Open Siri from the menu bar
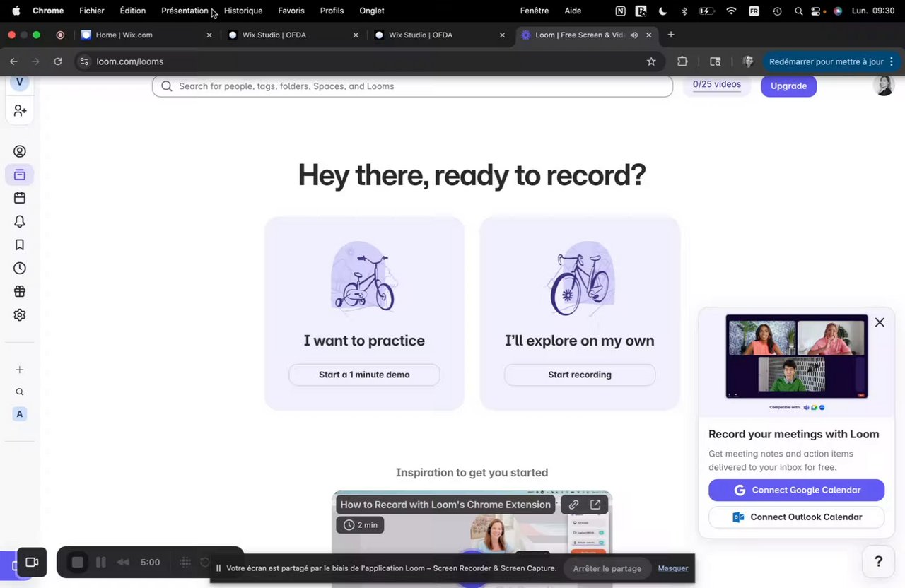This screenshot has width=905, height=588. pos(838,11)
